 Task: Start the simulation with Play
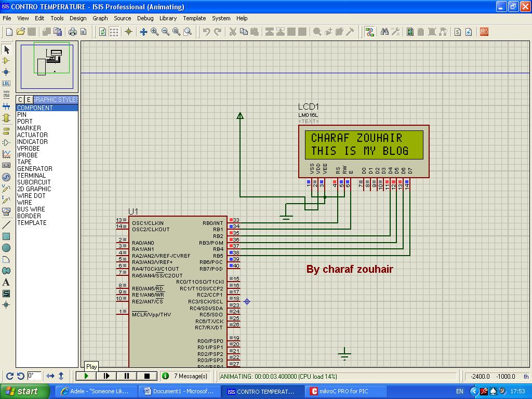point(87,375)
